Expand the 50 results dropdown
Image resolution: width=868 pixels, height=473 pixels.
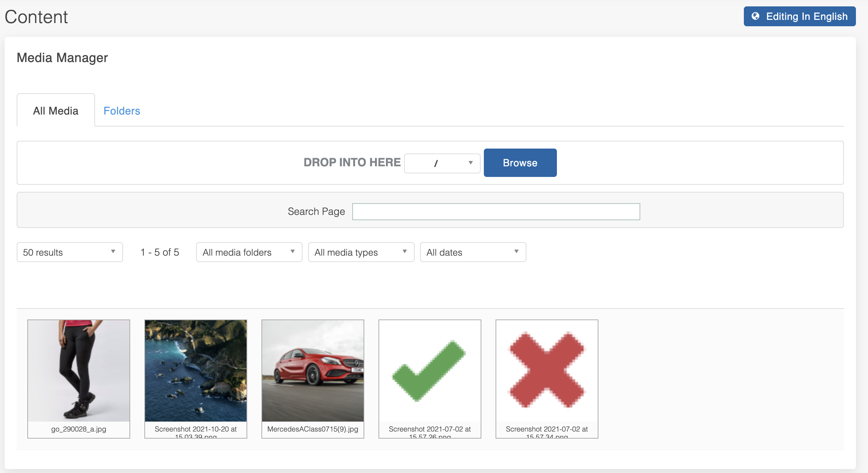click(x=70, y=252)
